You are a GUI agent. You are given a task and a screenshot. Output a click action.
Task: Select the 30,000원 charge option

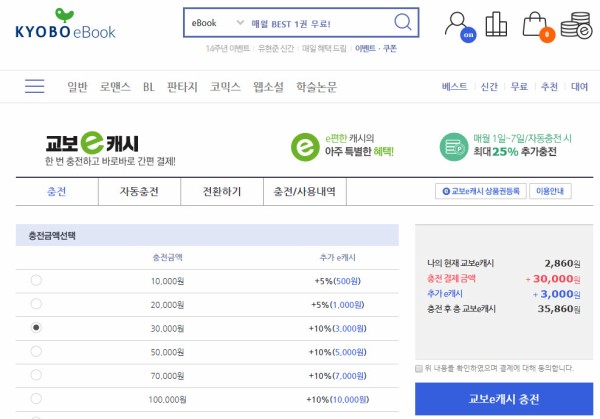(x=36, y=328)
